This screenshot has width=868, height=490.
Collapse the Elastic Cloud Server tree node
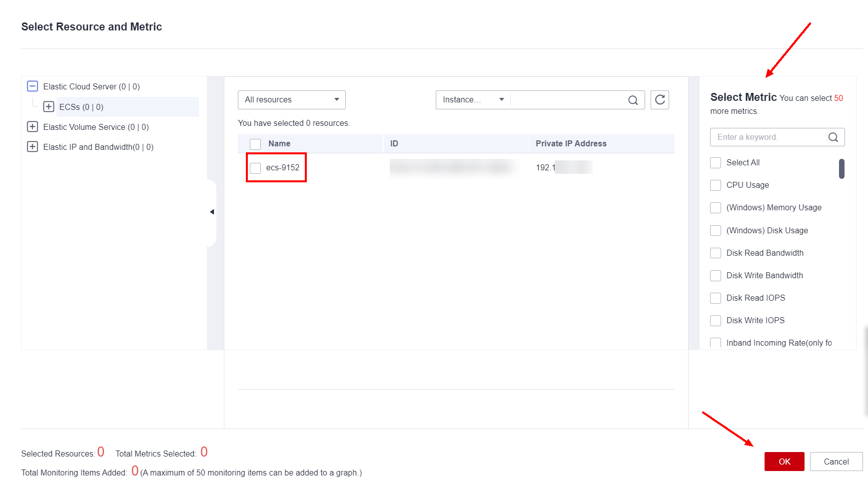[x=32, y=86]
